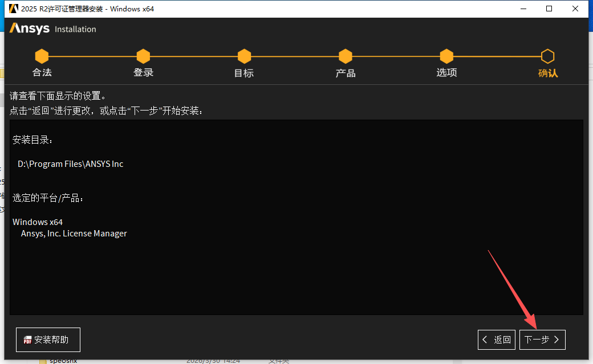Screen dimensions: 593x364
Task: Click the Ansys Installation logo
Action: pos(52,28)
